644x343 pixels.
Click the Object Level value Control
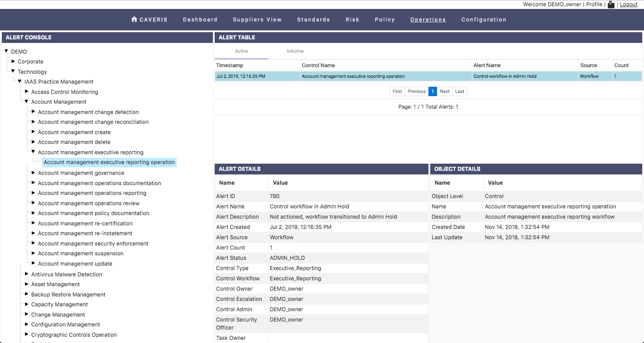click(494, 196)
